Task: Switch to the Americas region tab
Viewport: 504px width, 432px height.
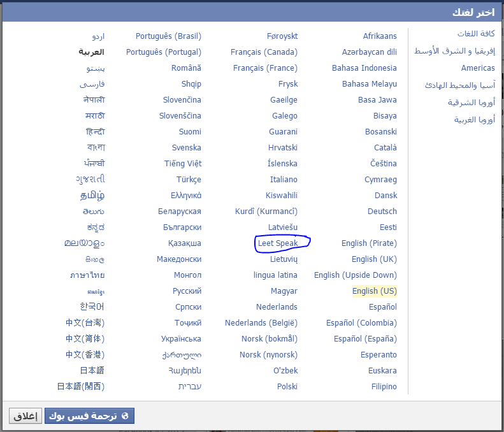Action: [x=478, y=68]
